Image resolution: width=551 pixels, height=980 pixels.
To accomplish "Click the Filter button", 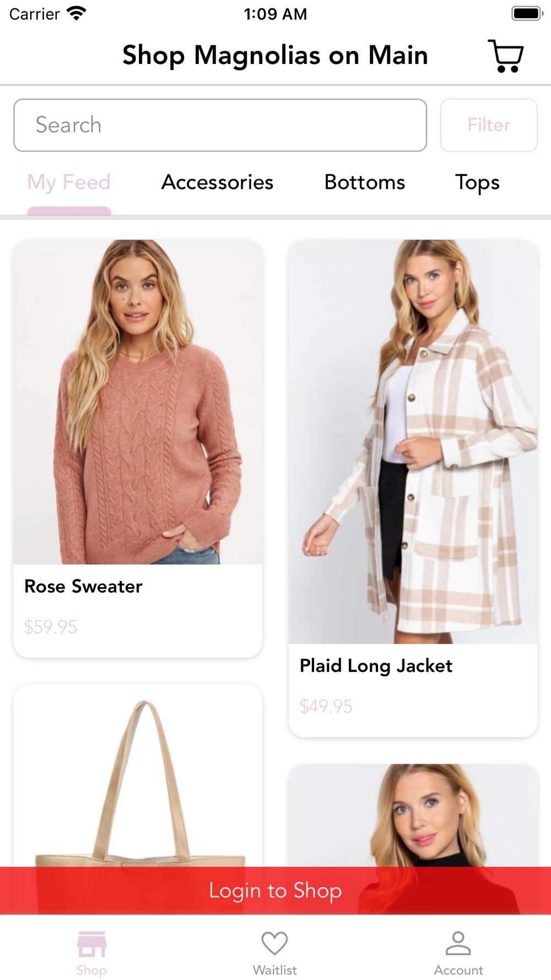I will point(489,125).
